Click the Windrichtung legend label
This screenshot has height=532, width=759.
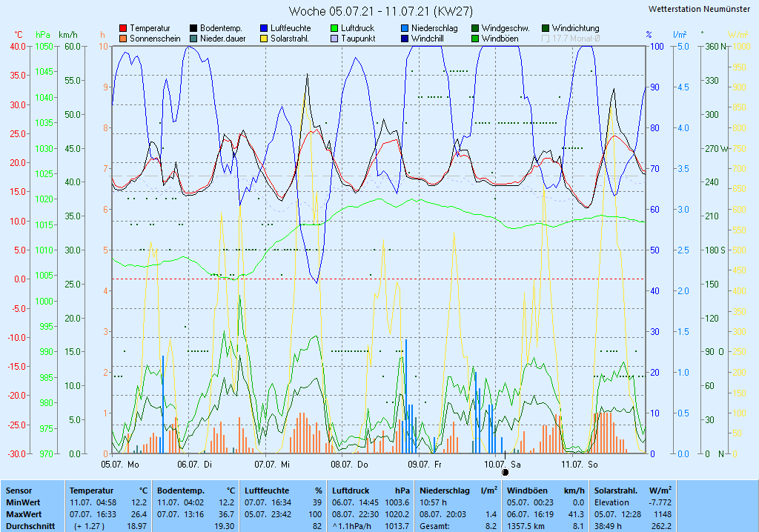click(x=575, y=28)
